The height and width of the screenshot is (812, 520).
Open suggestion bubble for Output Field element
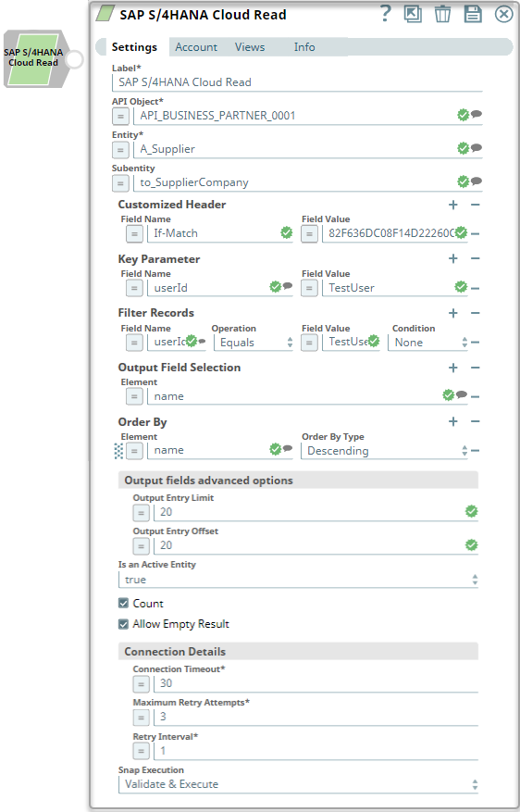tap(462, 394)
